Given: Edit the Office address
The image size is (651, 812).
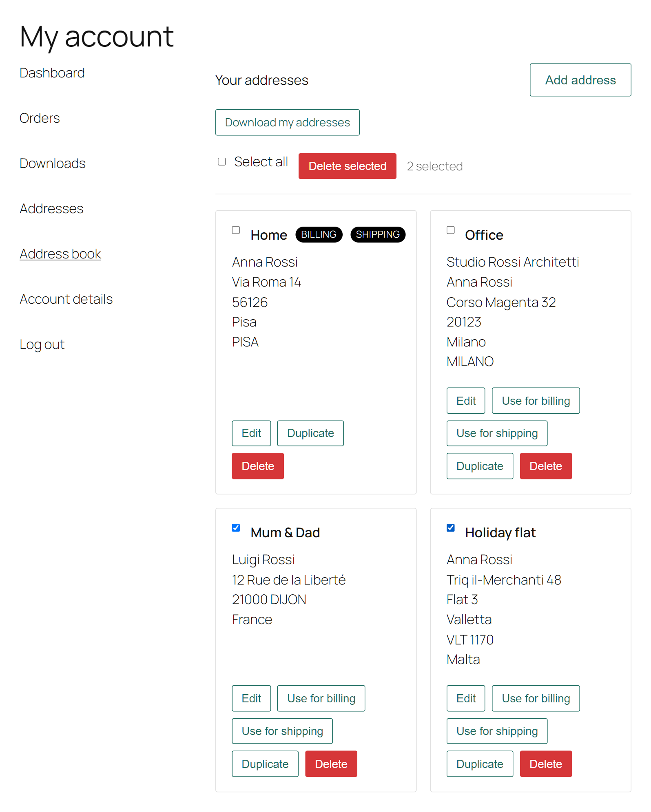Looking at the screenshot, I should pos(466,401).
